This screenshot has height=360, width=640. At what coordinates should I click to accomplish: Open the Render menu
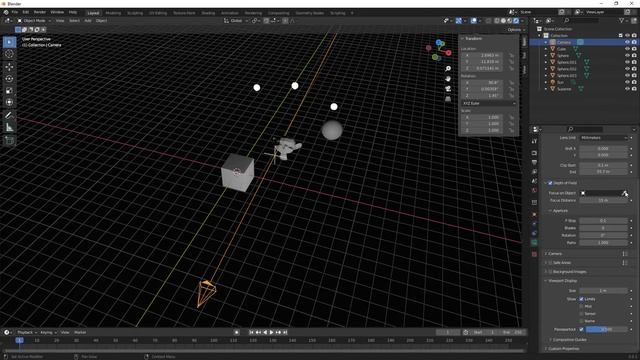tap(40, 12)
